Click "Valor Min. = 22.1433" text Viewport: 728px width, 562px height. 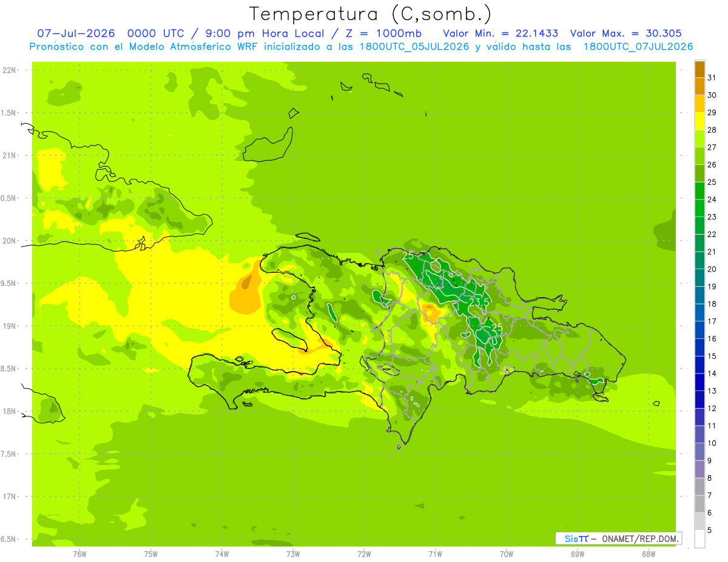click(500, 33)
